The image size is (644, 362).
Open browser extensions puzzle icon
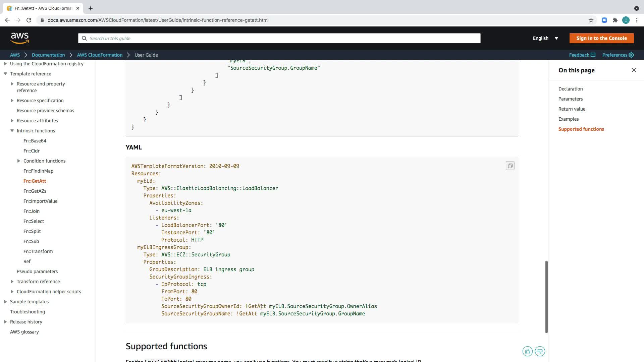(615, 20)
